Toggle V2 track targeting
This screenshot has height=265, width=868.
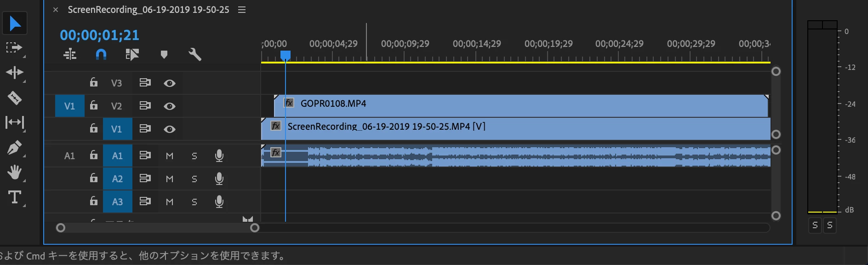(117, 106)
